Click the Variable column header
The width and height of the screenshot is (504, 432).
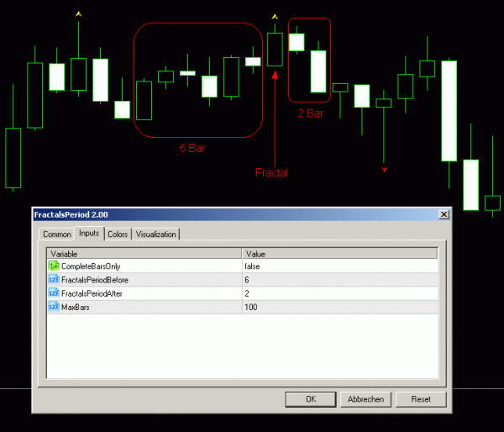point(144,253)
